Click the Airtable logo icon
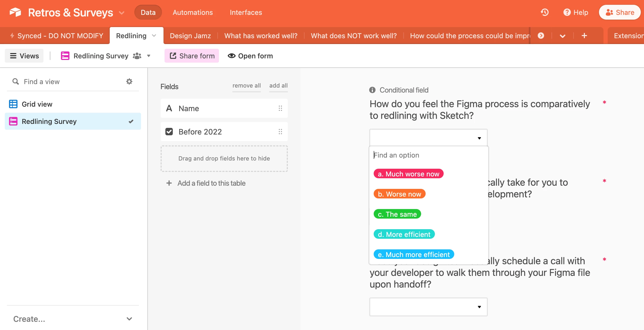This screenshot has height=330, width=644. click(x=15, y=12)
